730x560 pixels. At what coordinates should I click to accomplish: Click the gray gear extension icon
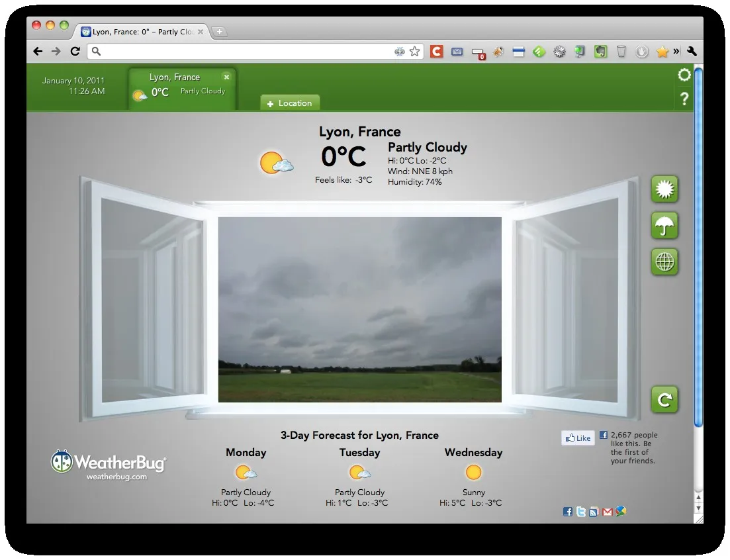pos(560,52)
